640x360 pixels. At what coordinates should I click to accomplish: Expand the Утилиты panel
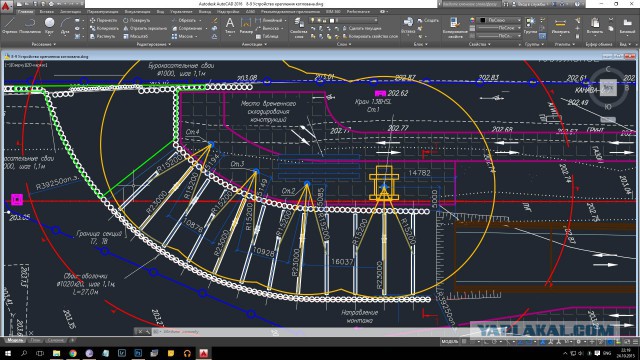pyautogui.click(x=565, y=44)
